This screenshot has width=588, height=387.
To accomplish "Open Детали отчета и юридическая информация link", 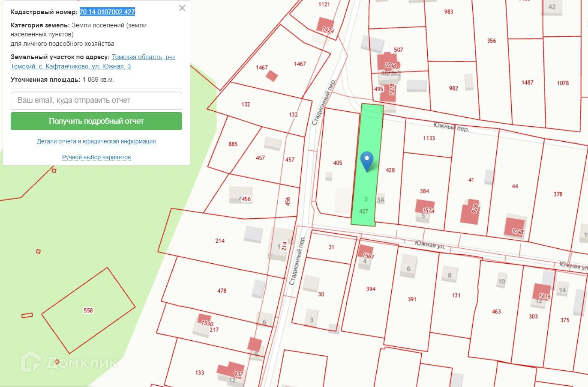I will point(96,141).
